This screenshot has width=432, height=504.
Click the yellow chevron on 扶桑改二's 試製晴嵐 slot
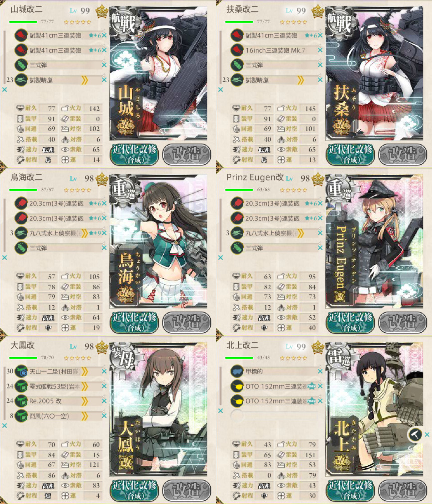301,80
